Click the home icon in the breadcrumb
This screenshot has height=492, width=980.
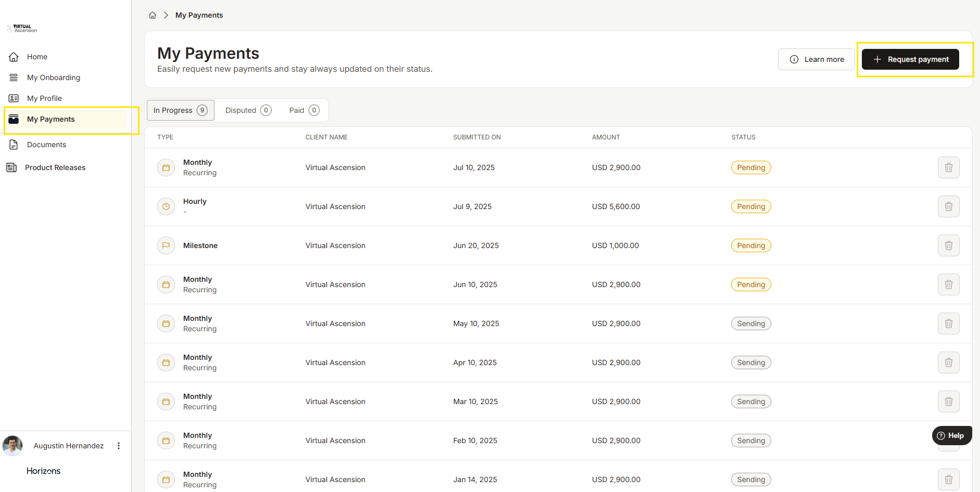pyautogui.click(x=152, y=15)
